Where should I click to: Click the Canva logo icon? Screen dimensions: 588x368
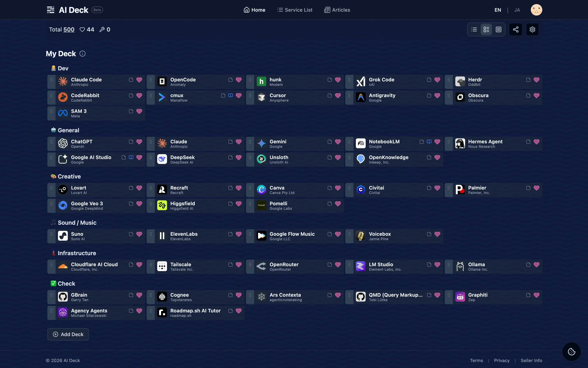pyautogui.click(x=262, y=190)
